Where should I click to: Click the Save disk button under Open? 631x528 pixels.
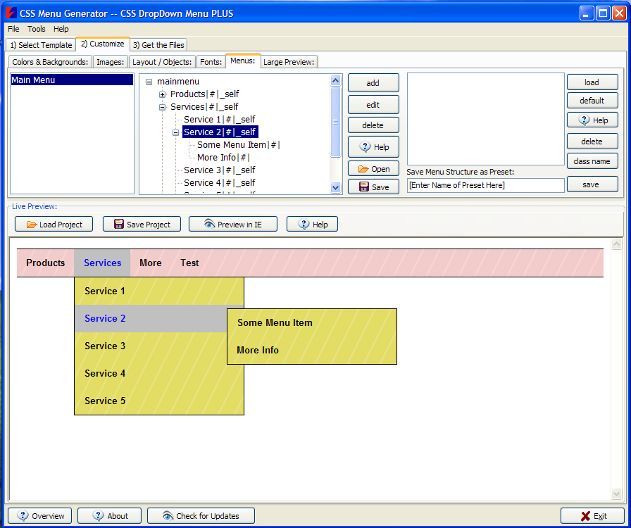[373, 187]
